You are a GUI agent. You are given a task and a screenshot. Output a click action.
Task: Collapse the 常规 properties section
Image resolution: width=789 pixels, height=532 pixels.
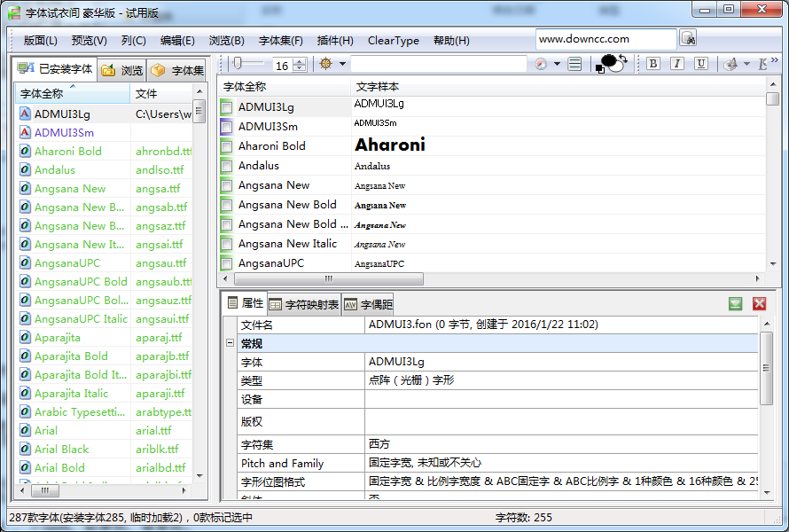[229, 344]
